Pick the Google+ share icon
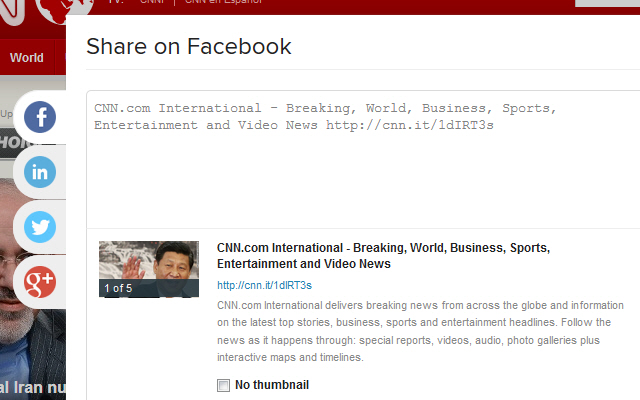The height and width of the screenshot is (400, 640). pyautogui.click(x=40, y=280)
